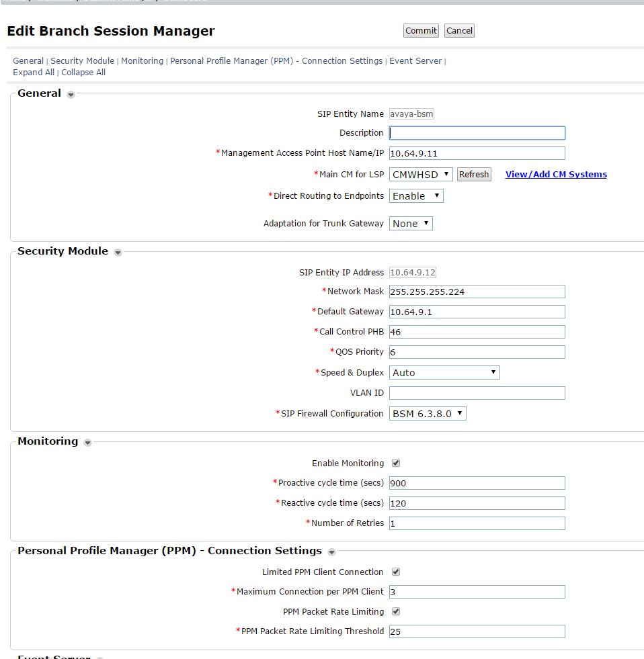
Task: Click the Default Gateway field
Action: click(x=477, y=312)
